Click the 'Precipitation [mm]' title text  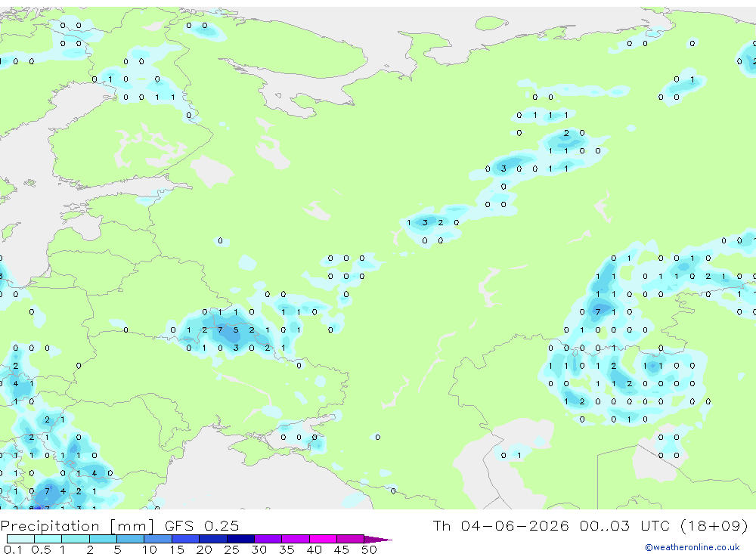(77, 526)
